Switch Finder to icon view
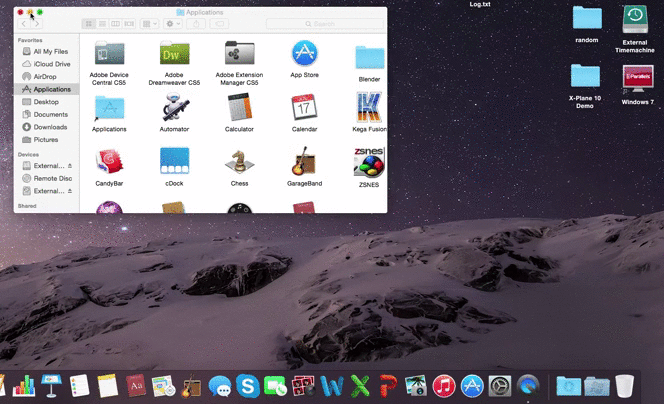Viewport: 664px width, 404px height. pos(89,24)
